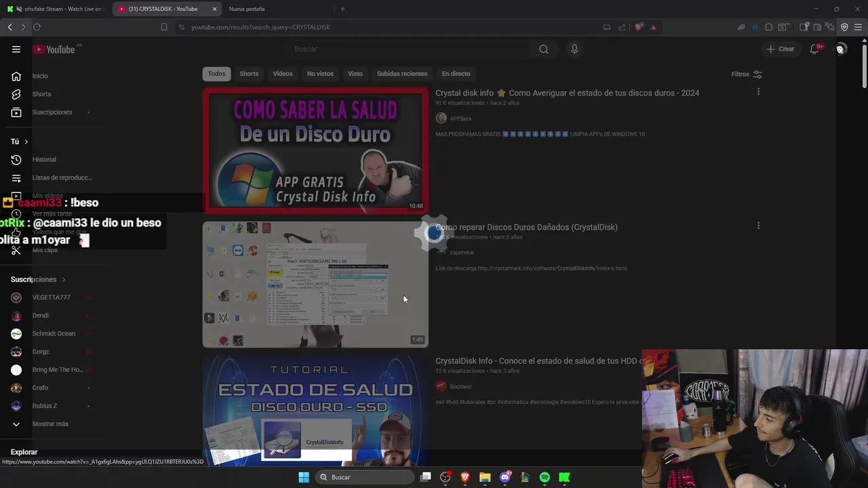Select the Shorts filter chip
Screen dimensions: 868x488
(249, 74)
